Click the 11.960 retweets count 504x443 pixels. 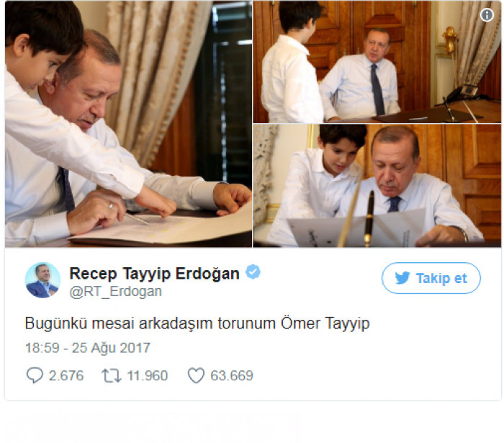point(147,375)
